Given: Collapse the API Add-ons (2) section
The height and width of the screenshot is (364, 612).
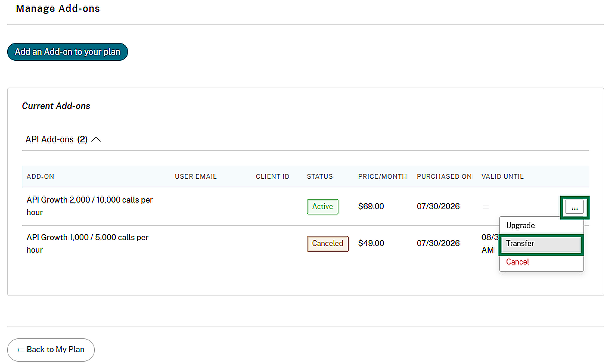Looking at the screenshot, I should click(63, 139).
